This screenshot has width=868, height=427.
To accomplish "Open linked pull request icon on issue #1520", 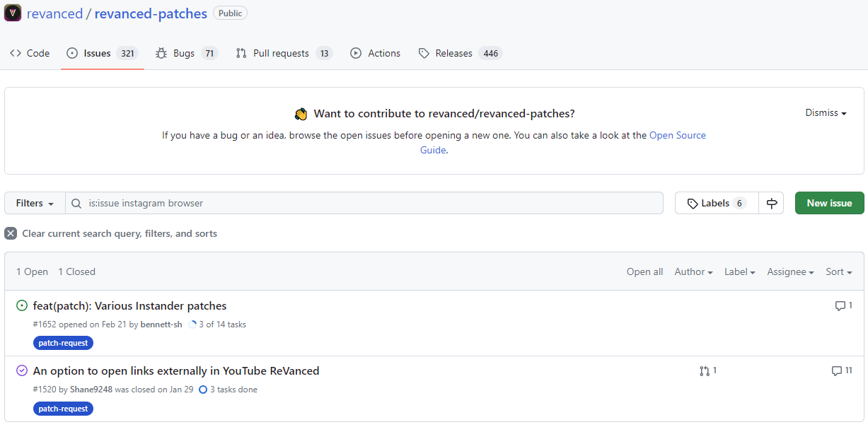I will (x=707, y=370).
